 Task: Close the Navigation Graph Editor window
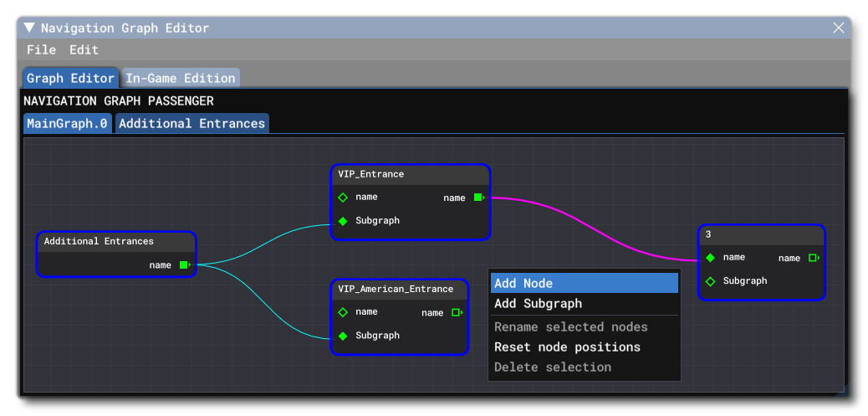coord(839,28)
